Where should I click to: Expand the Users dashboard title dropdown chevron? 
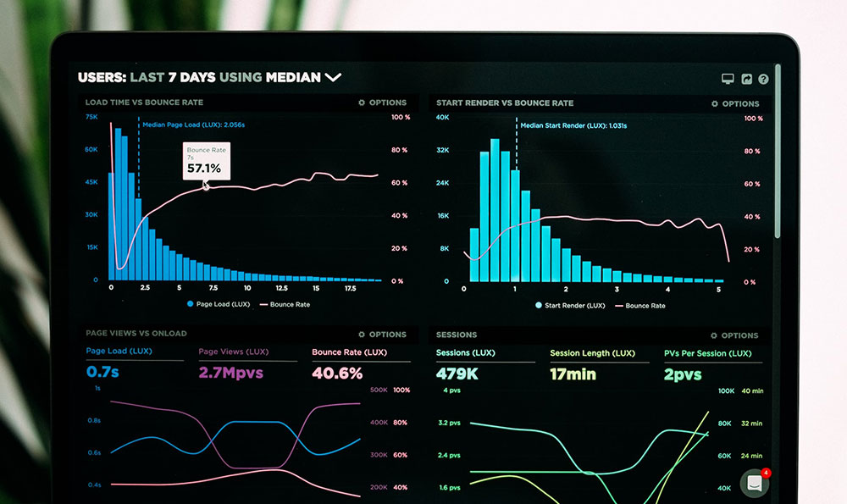(x=333, y=77)
